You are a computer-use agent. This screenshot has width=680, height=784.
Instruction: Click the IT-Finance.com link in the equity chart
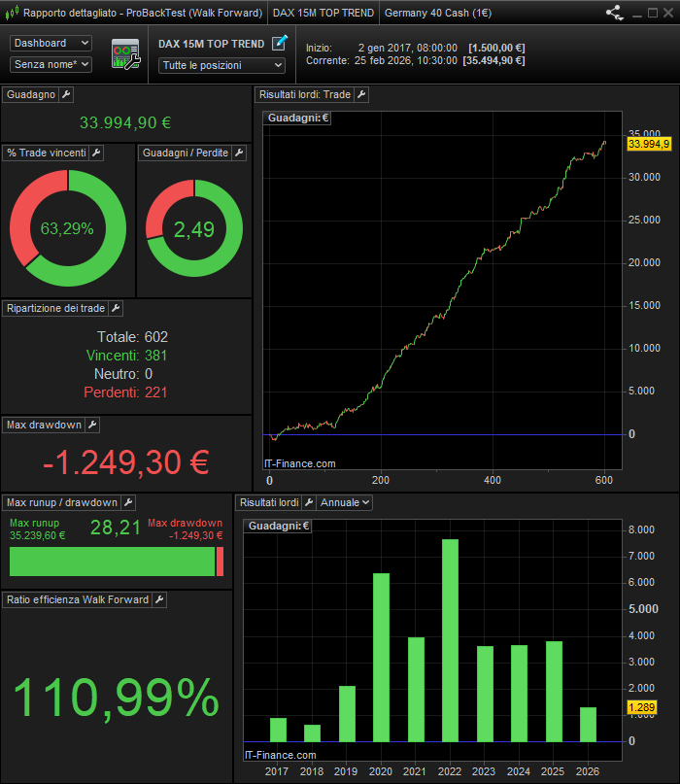click(300, 464)
